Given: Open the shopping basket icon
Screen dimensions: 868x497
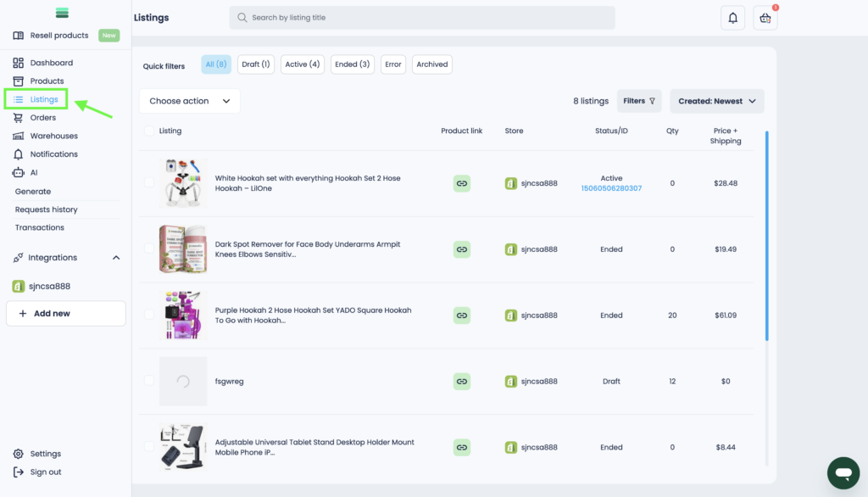Looking at the screenshot, I should tap(765, 18).
